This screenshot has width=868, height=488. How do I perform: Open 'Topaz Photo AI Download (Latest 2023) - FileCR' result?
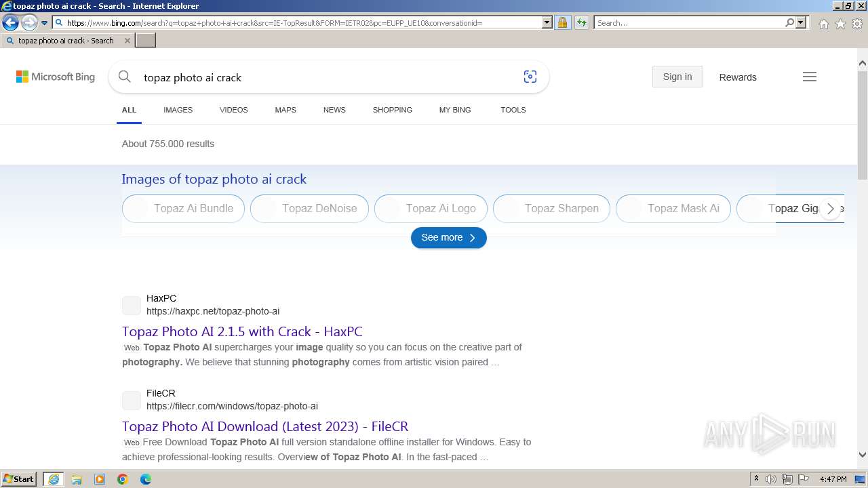coord(265,426)
